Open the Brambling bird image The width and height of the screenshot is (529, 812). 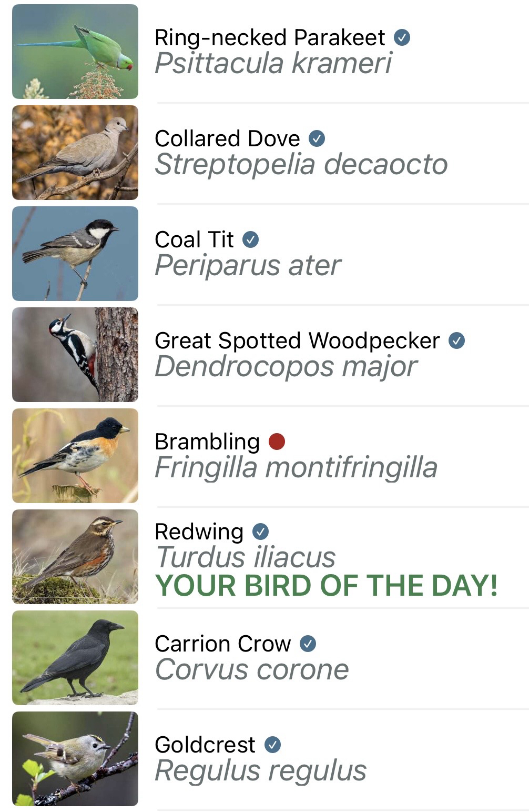75,456
